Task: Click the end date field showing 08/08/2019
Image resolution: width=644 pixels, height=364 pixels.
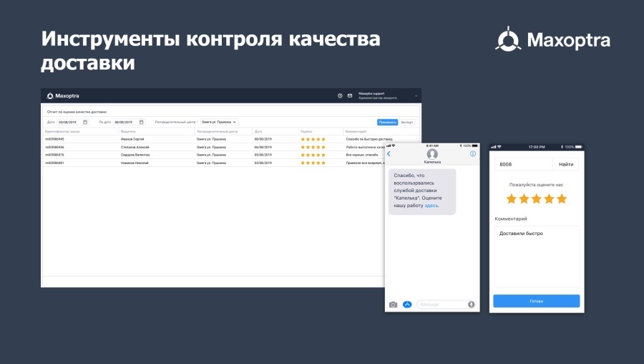Action: pos(129,122)
